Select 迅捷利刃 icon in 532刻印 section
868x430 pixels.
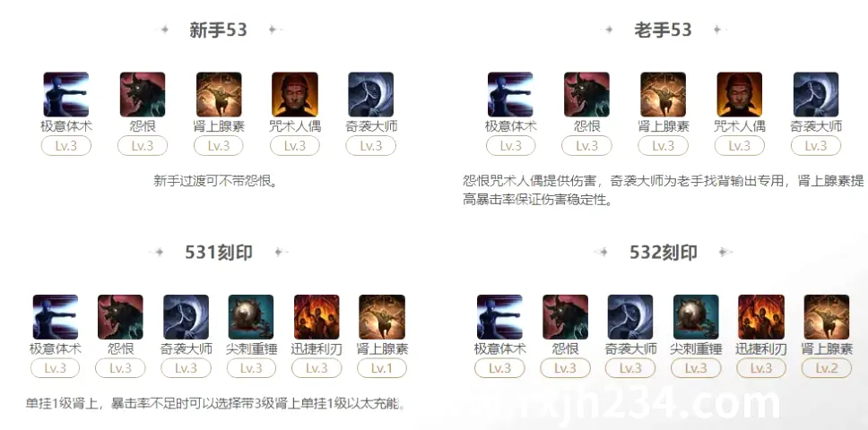pyautogui.click(x=760, y=317)
